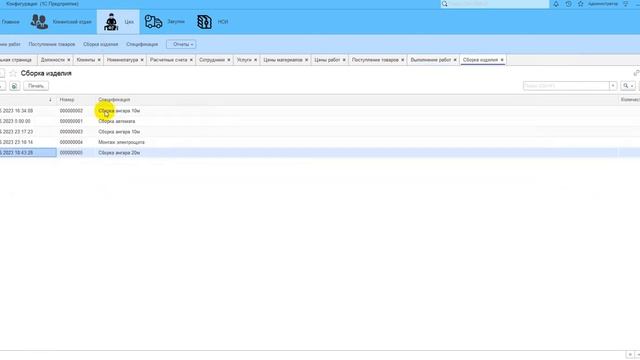
Task: Open the list search field dropdown arrow
Action: (x=613, y=86)
